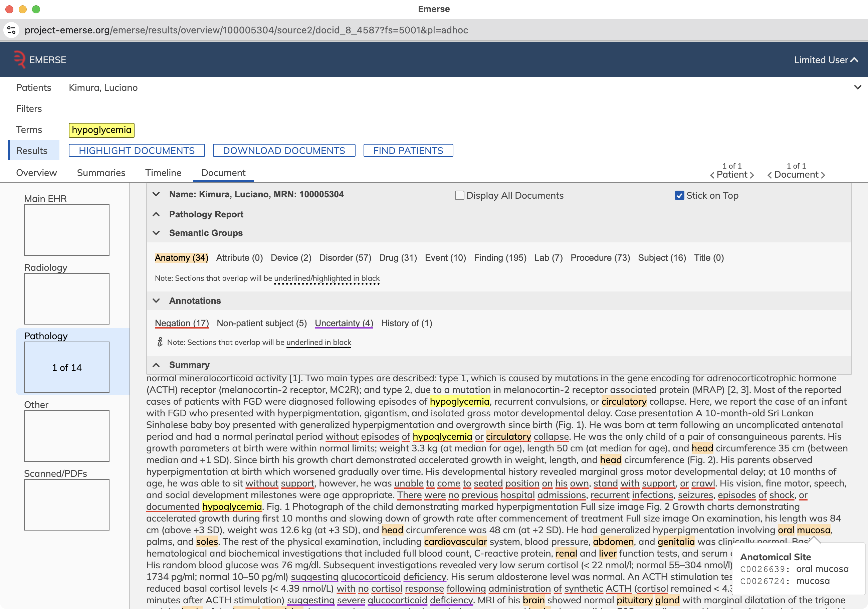
Task: Click 'C0026724: mucosa' in tooltip
Action: [x=785, y=581]
